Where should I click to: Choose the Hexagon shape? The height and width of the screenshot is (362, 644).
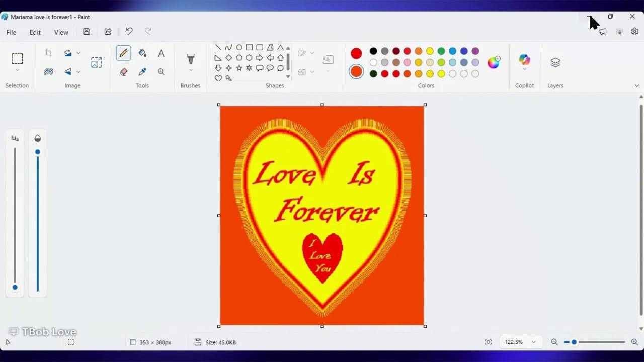tap(250, 58)
